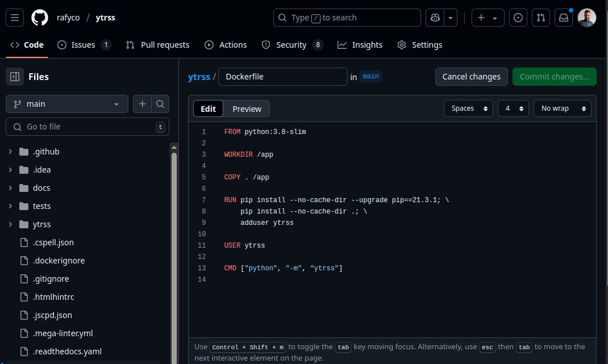
Task: Click the Go to file search field
Action: (88, 127)
